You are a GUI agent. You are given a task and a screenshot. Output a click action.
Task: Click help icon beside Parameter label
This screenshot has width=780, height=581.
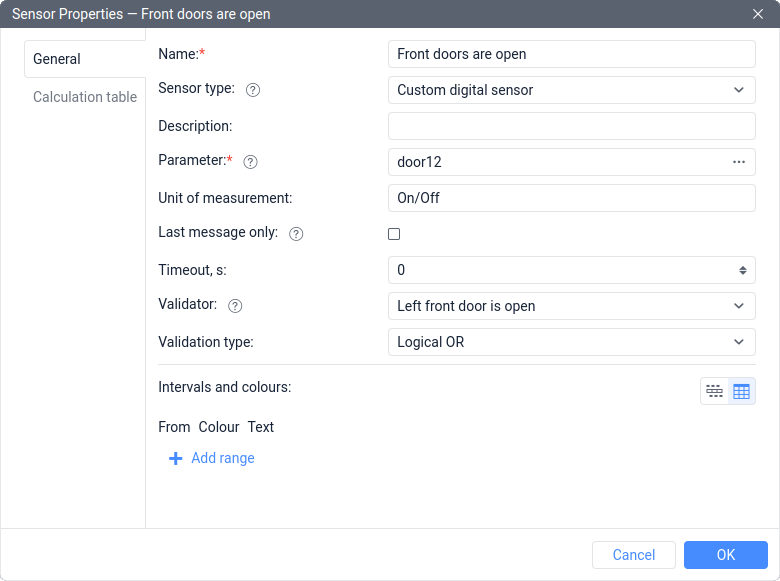(x=251, y=162)
